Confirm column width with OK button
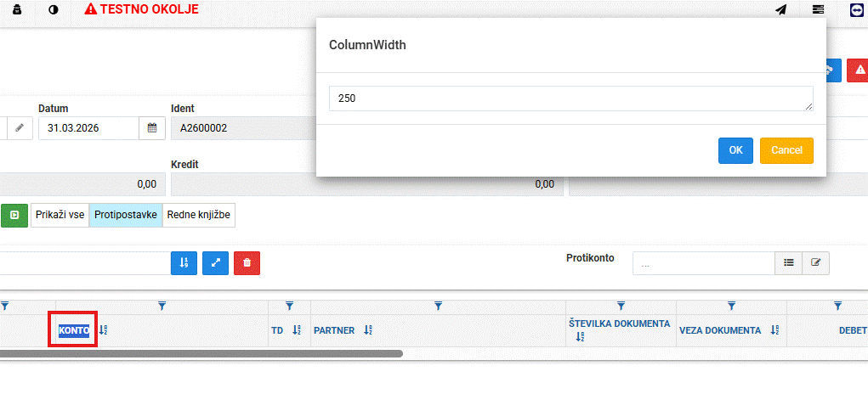Screen dimensions: 868x394 (x=735, y=150)
